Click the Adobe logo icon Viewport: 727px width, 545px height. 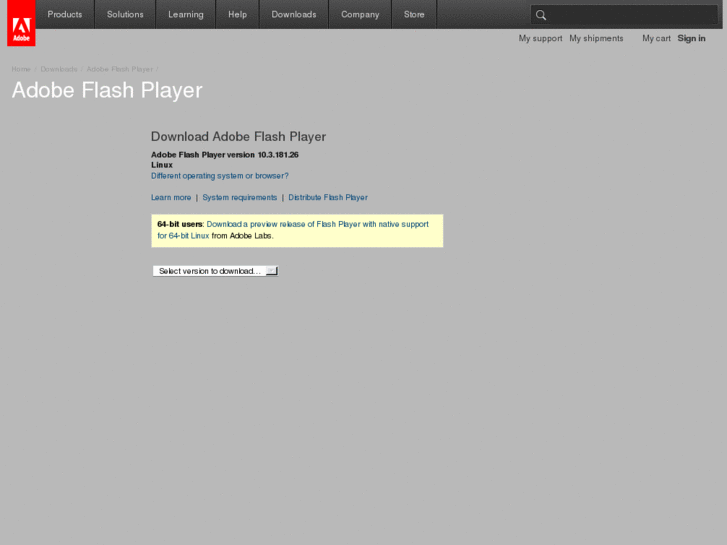click(21, 23)
